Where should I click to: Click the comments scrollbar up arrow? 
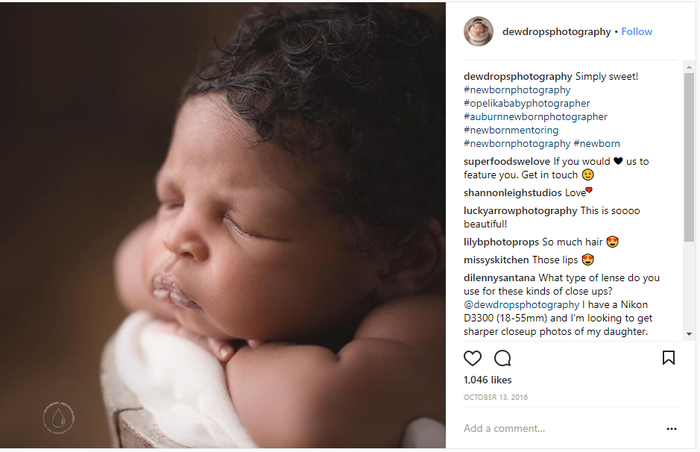pyautogui.click(x=689, y=67)
